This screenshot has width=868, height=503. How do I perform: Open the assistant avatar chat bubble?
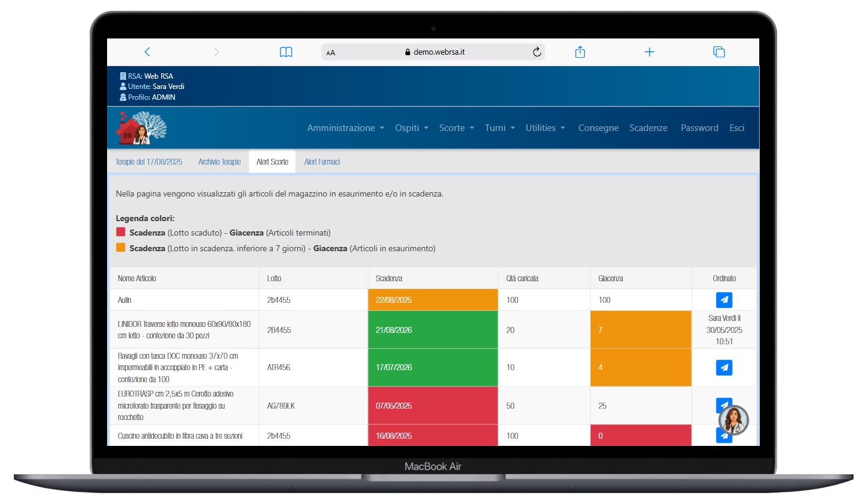(733, 420)
